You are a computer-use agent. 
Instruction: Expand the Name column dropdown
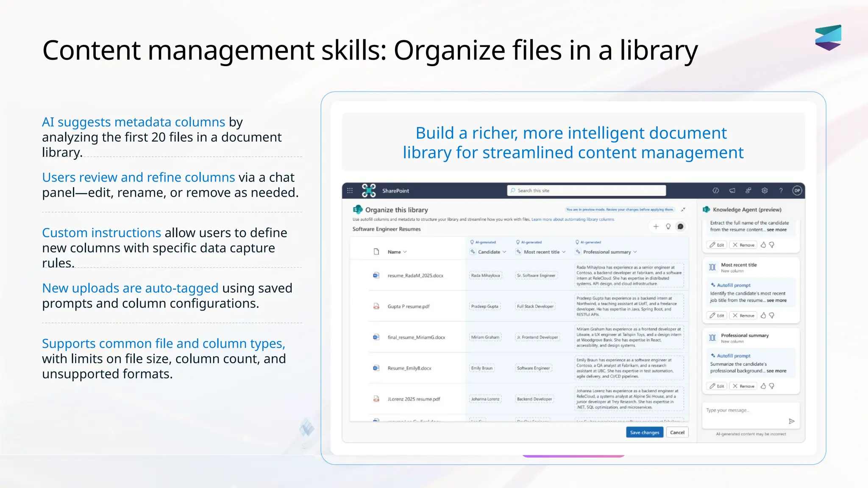tap(405, 252)
